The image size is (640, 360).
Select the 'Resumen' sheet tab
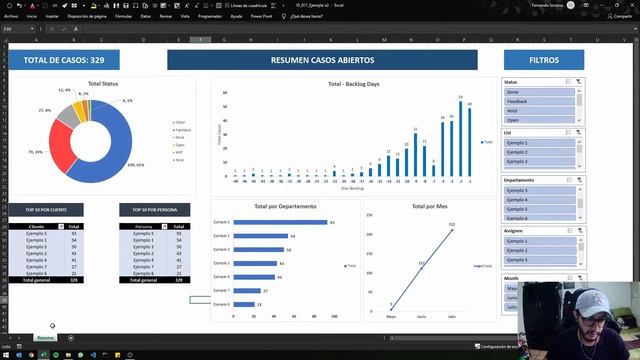(45, 338)
